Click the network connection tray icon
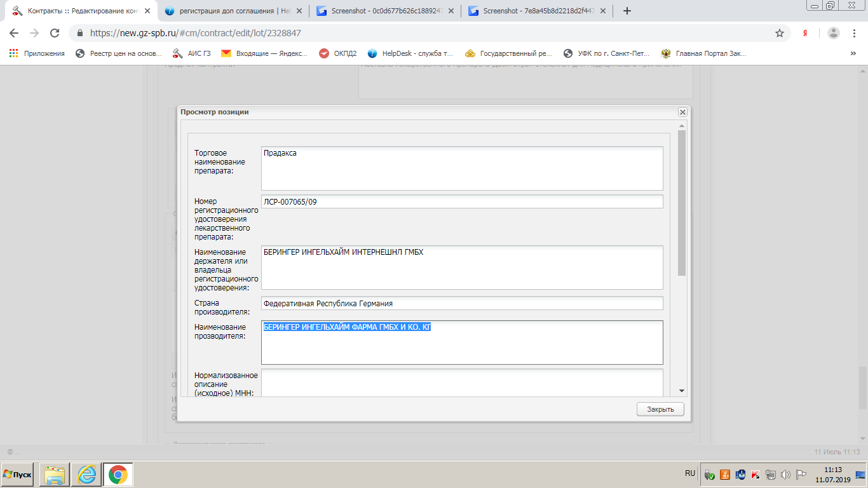The height and width of the screenshot is (488, 868). [x=771, y=475]
